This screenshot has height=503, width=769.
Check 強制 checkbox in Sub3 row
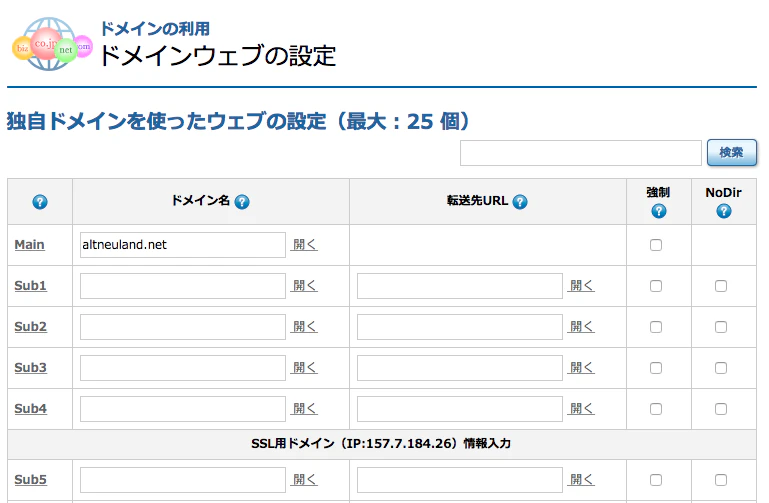click(x=656, y=368)
